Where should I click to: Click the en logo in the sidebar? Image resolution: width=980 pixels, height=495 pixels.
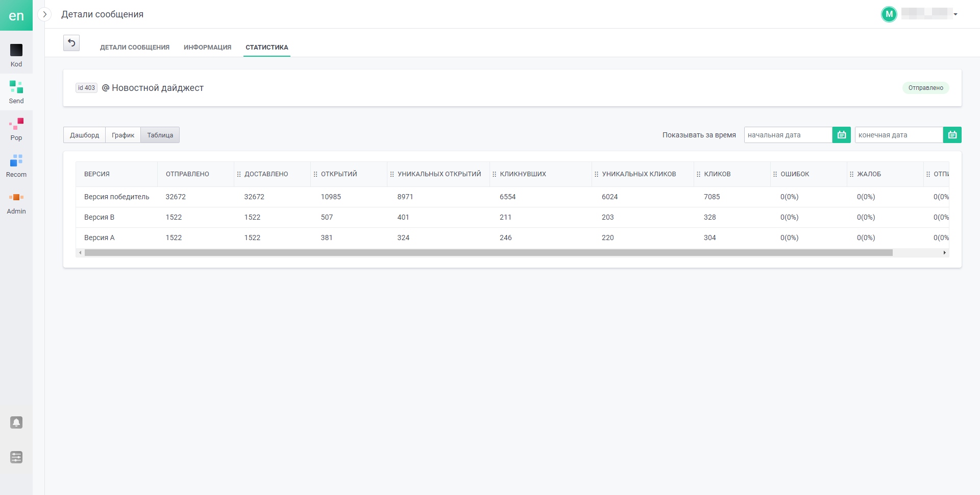coord(16,15)
